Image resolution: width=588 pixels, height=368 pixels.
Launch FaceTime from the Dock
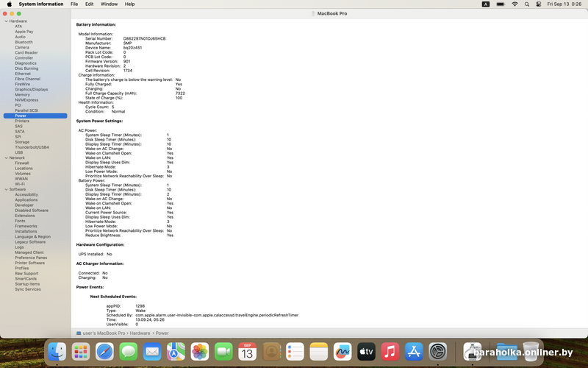point(223,352)
